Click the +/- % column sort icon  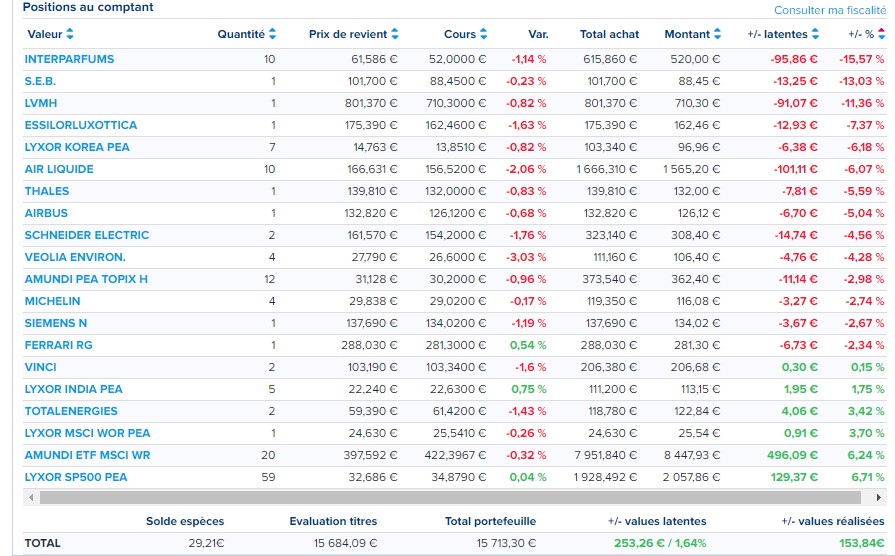pyautogui.click(x=880, y=35)
